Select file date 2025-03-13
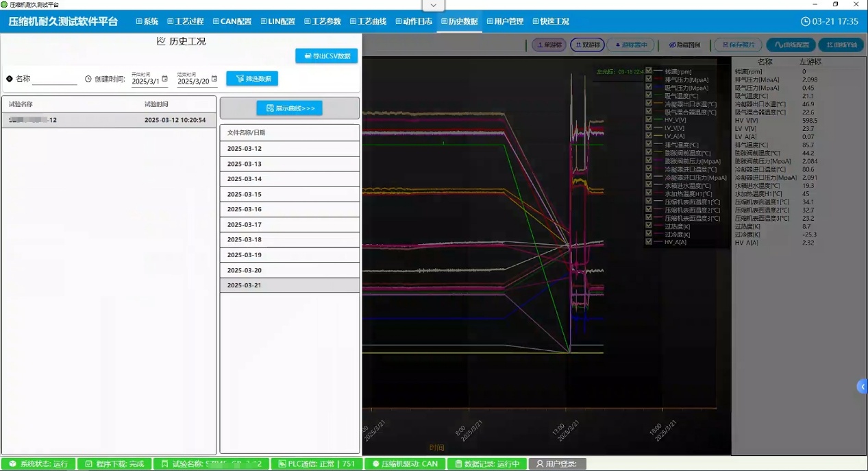 (x=289, y=164)
